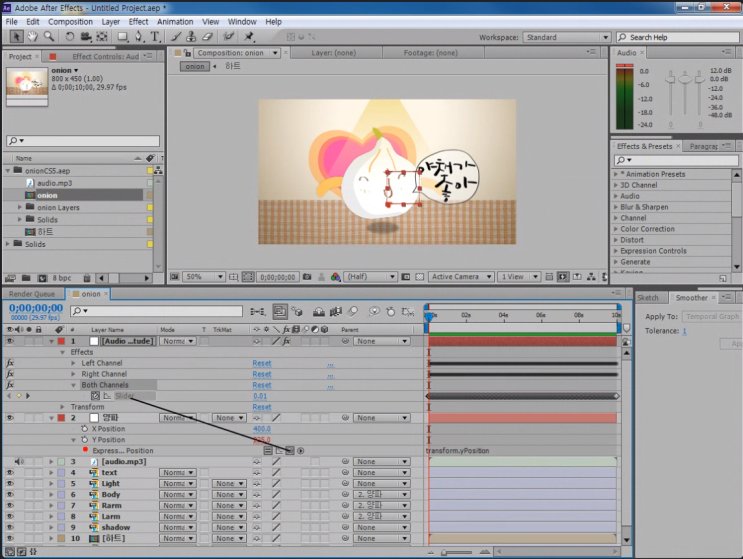Screen dimensions: 743x559
Task: Hide the text layer with eye toggle
Action: coord(11,473)
